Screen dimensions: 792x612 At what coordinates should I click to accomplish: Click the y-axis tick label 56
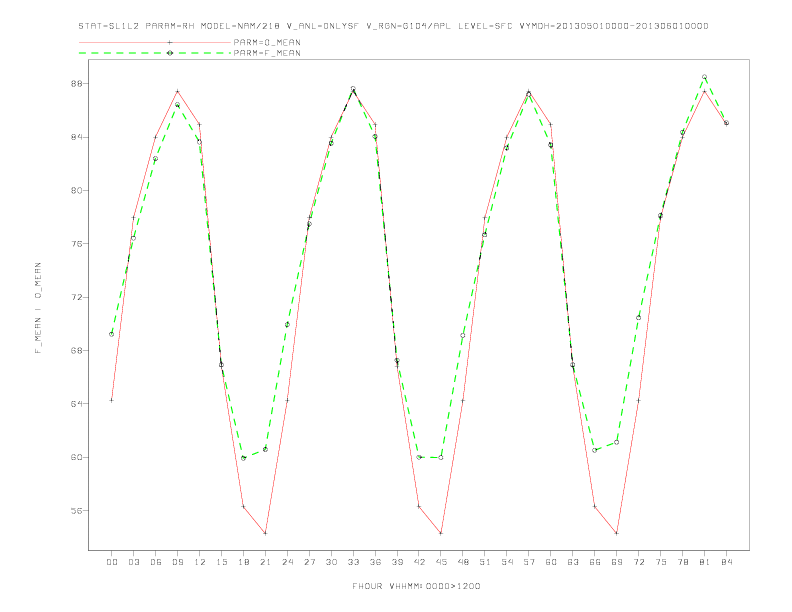pyautogui.click(x=75, y=511)
